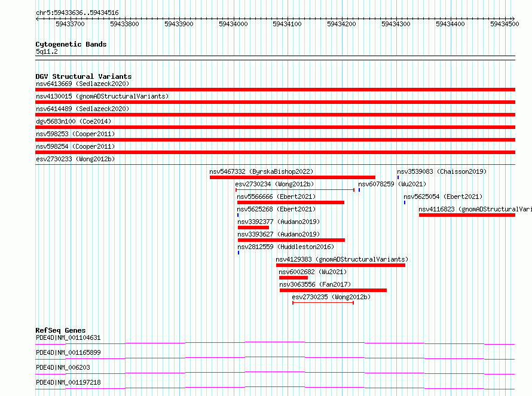Click ruler position 59434300
This screenshot has width=532, height=396.
(x=396, y=24)
